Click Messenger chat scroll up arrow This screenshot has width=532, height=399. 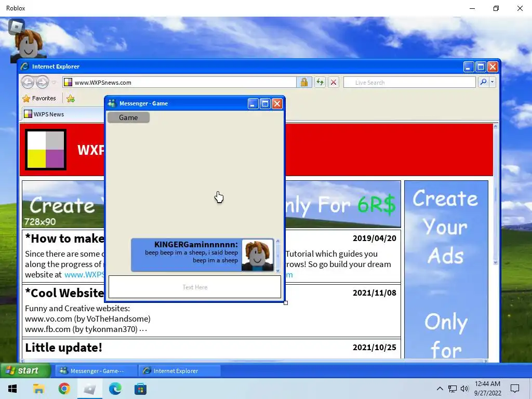coord(278,241)
